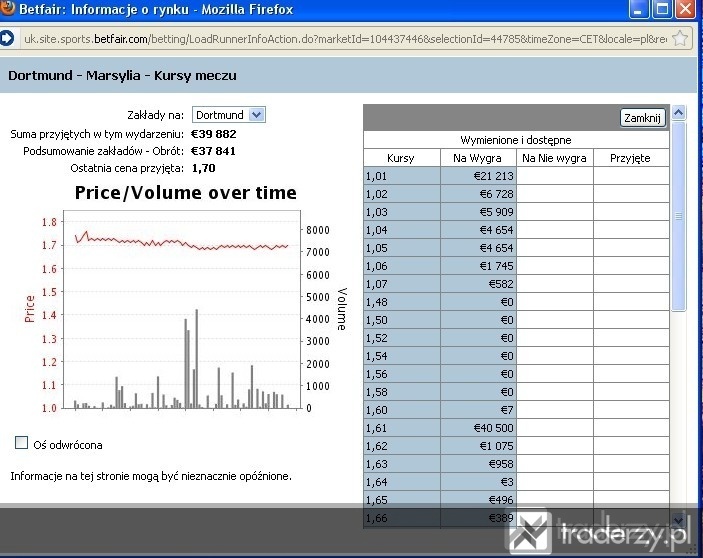
Task: Click the 'Wymienione i dostępne' table heading
Action: point(516,140)
